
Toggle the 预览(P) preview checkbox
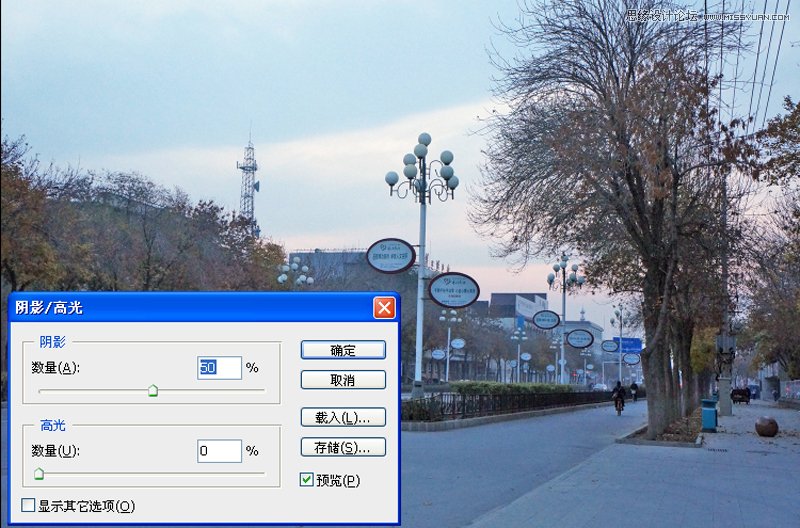tap(307, 480)
